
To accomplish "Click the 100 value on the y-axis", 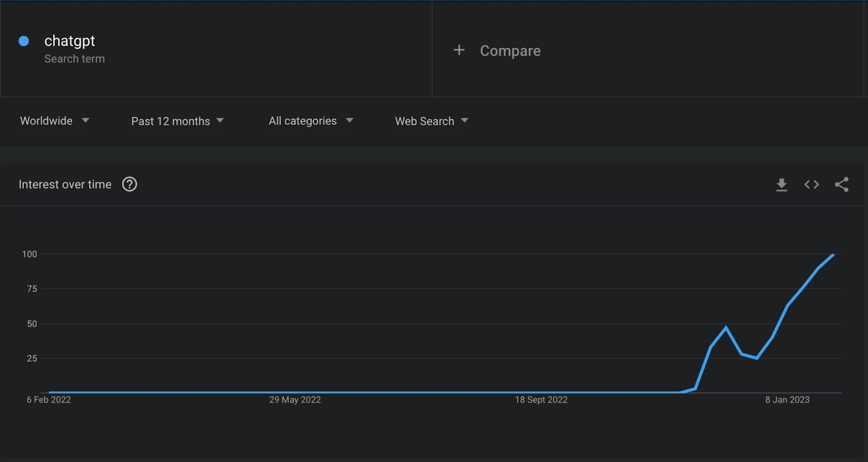I will point(30,254).
